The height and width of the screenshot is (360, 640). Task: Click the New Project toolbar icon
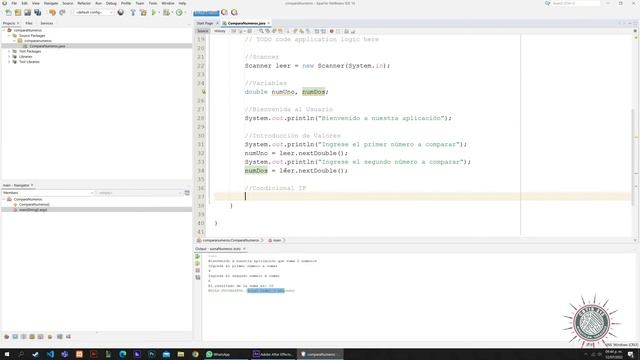[x=18, y=13]
